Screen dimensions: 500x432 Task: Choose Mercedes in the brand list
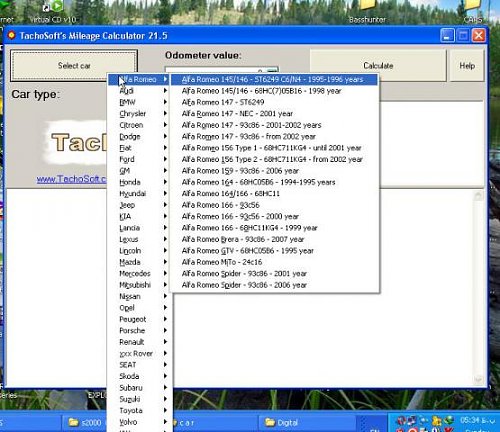click(x=140, y=273)
